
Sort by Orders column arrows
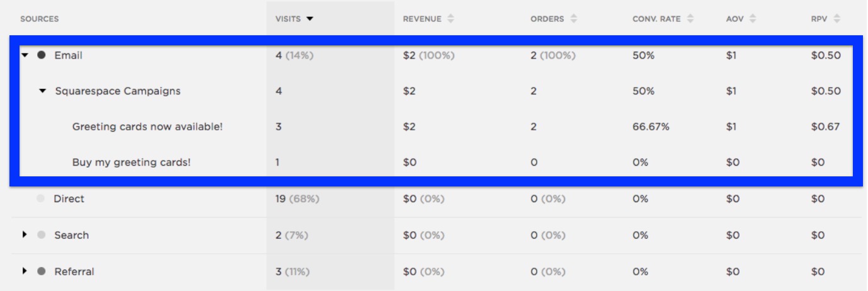tap(574, 19)
